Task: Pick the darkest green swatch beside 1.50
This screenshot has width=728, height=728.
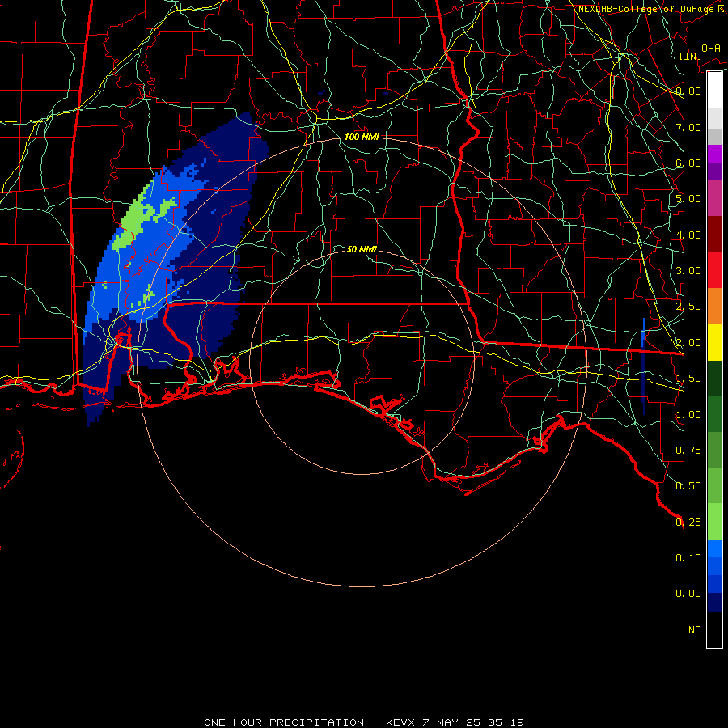Action: pyautogui.click(x=714, y=378)
